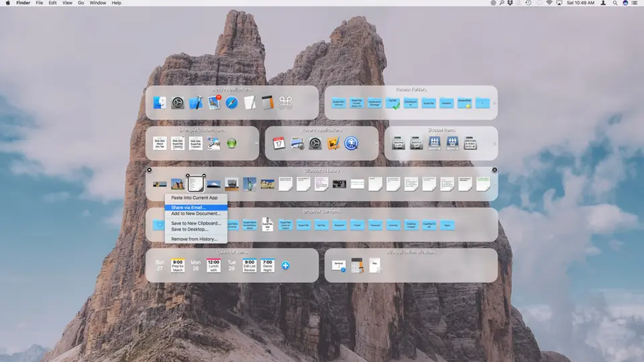This screenshot has width=644, height=362.
Task: Switch to Xcode in Active Applications
Action: tap(196, 103)
